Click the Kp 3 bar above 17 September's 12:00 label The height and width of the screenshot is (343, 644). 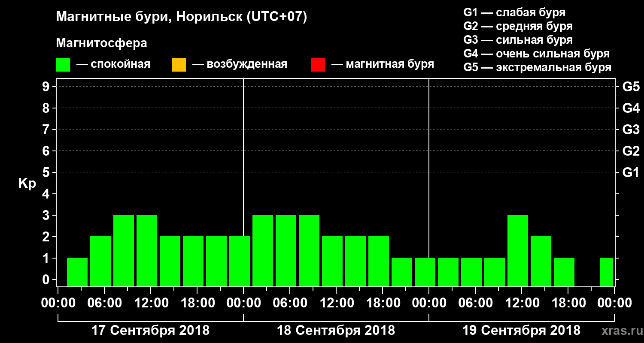click(147, 250)
